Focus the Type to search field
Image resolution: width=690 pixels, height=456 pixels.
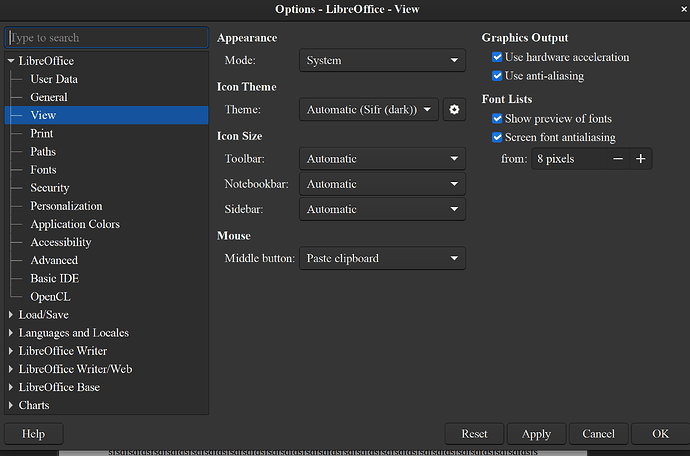[x=106, y=37]
